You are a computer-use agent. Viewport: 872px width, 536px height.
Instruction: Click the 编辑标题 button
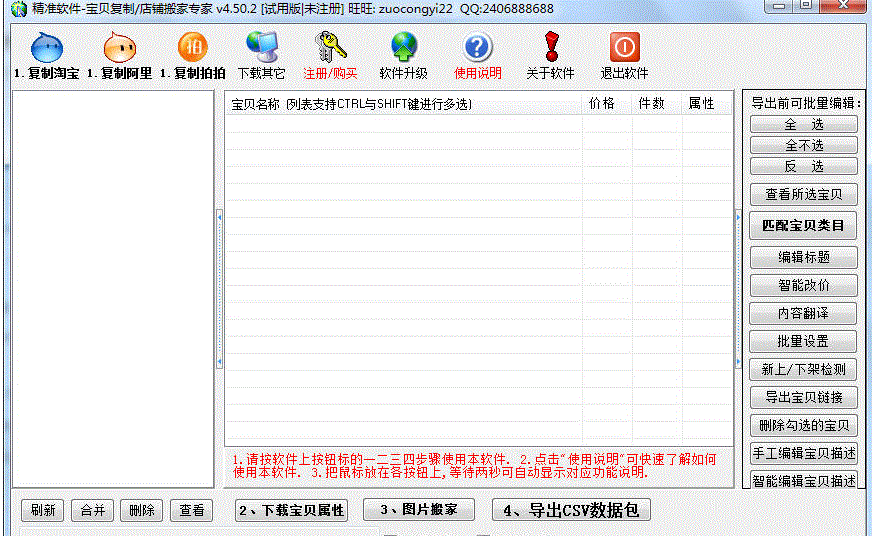(x=804, y=257)
